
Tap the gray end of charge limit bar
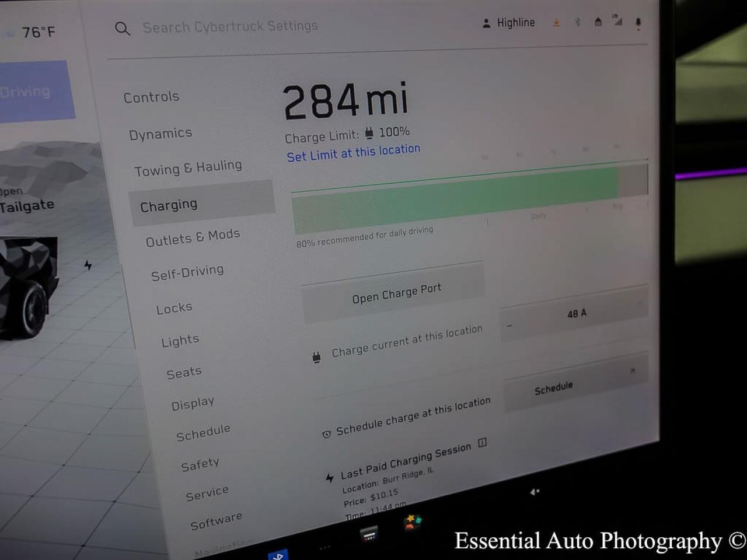633,180
